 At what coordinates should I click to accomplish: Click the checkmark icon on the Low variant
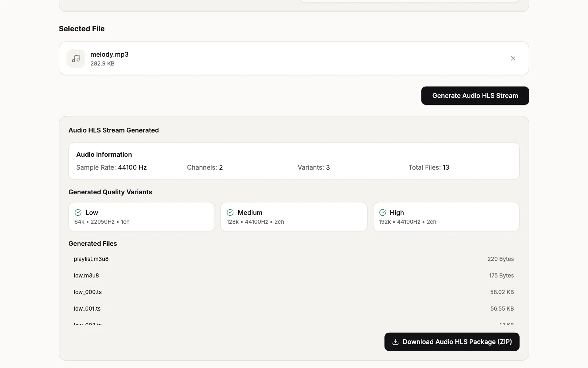click(78, 212)
